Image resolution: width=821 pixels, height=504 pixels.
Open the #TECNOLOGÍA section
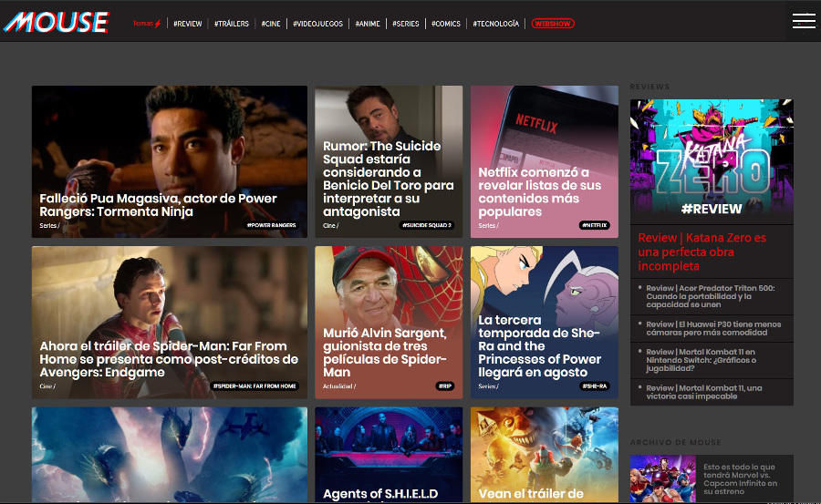point(496,24)
